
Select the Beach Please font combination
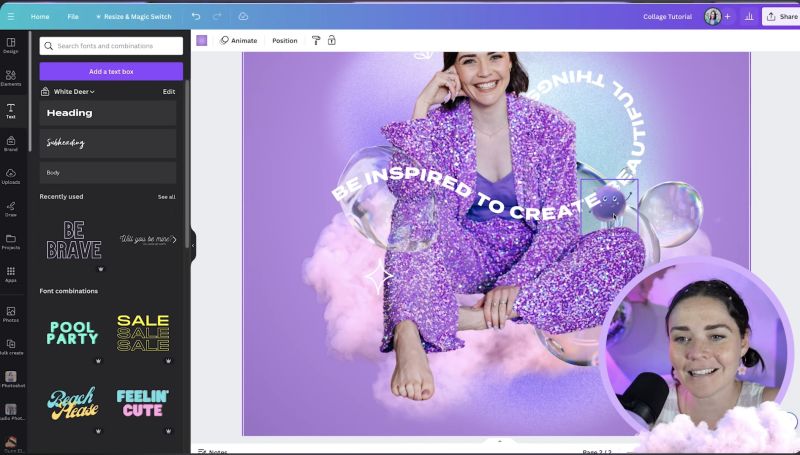pos(72,403)
